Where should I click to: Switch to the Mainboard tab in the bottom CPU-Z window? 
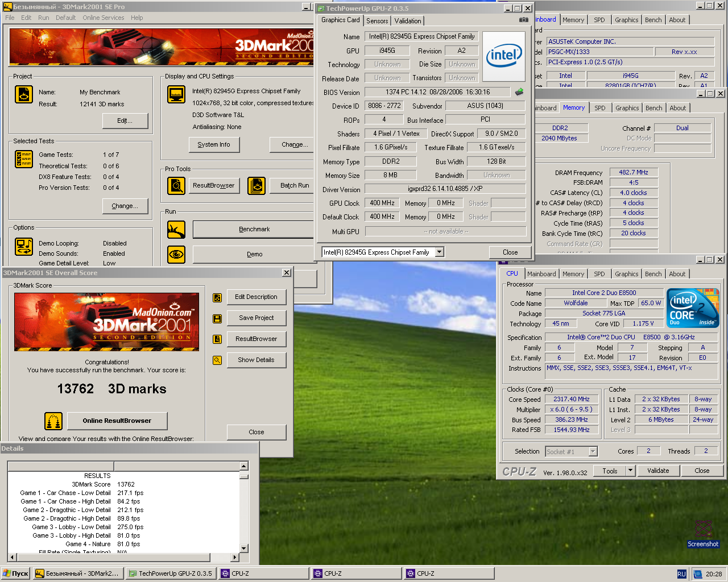[541, 274]
